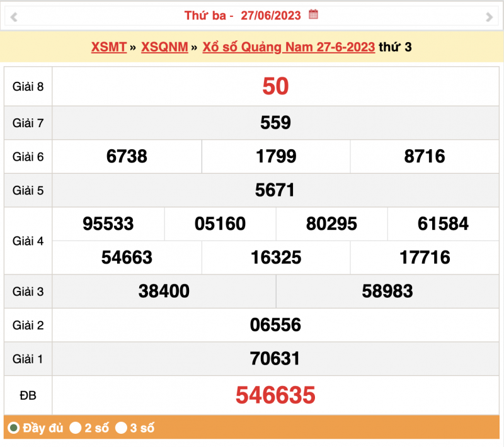Click Giải 6 number 1799
This screenshot has height=447, width=504.
[x=276, y=156]
